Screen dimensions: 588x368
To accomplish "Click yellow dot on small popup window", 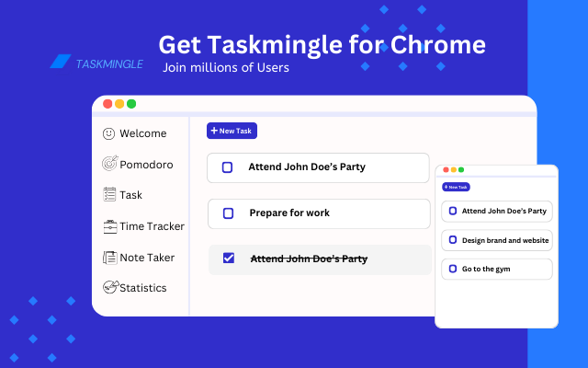I will pyautogui.click(x=454, y=169).
